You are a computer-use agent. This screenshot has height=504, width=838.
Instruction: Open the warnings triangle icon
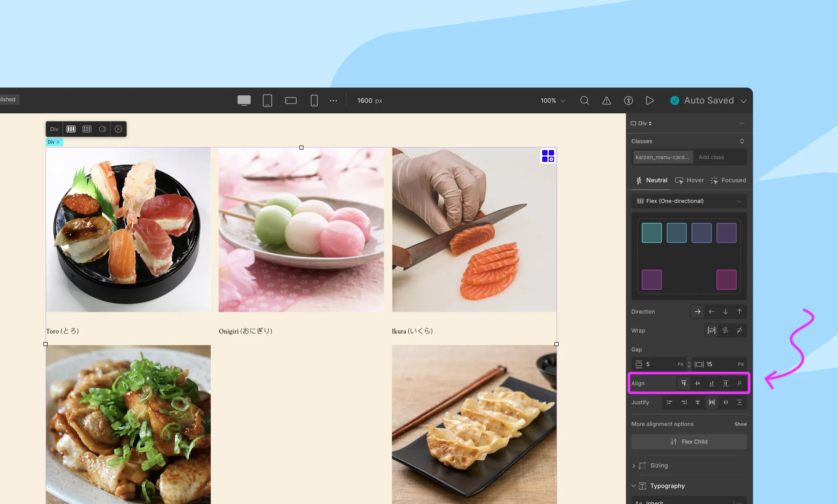coord(606,100)
